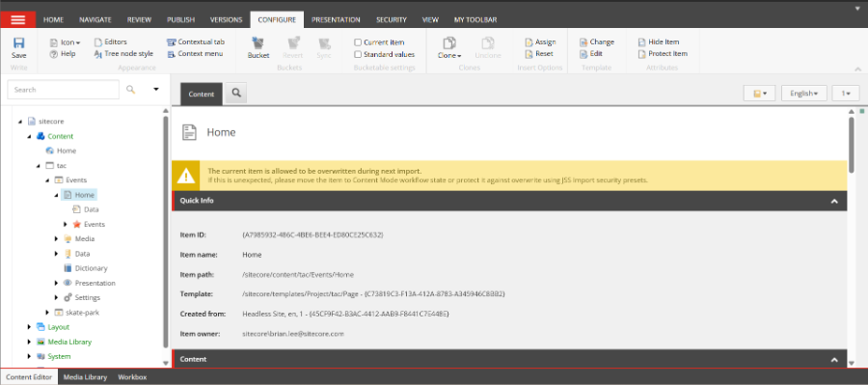Image resolution: width=868 pixels, height=385 pixels.
Task: Select the Content editor tab
Action: [x=202, y=95]
